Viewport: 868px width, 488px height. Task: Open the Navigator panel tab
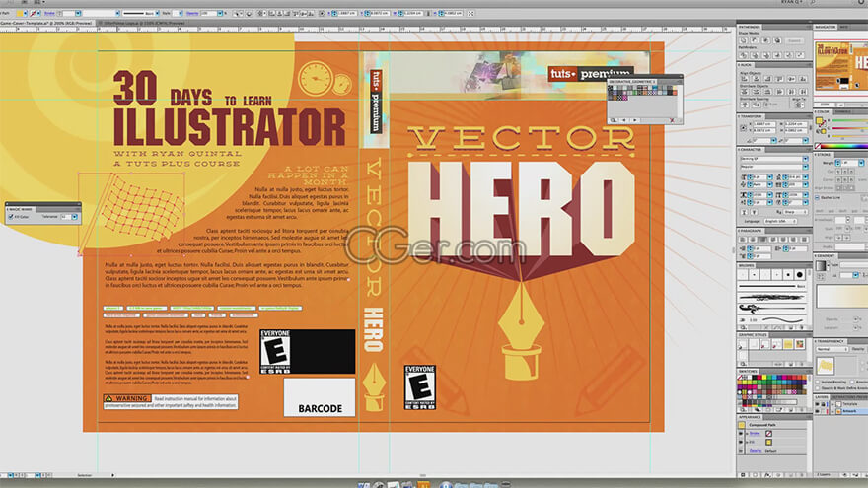(826, 28)
